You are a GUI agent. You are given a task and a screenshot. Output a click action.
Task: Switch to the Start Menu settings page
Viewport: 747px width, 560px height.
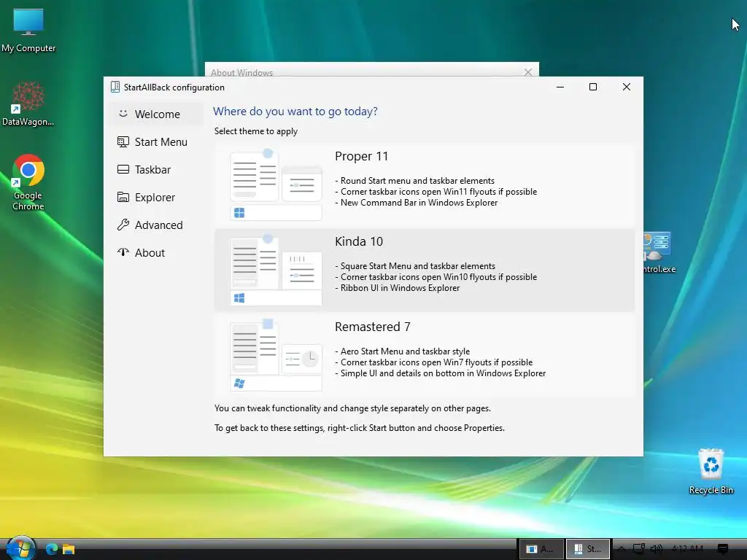[155, 142]
